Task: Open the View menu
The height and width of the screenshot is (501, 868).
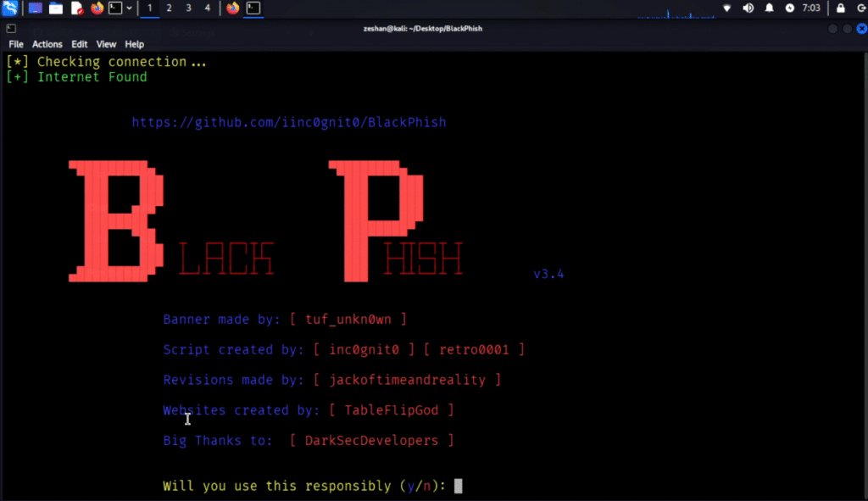Action: click(x=106, y=44)
